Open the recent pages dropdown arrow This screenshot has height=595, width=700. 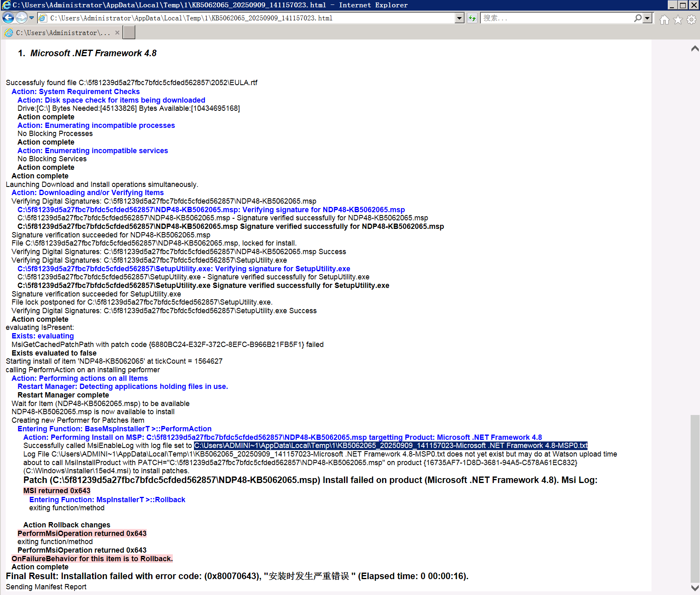[31, 18]
